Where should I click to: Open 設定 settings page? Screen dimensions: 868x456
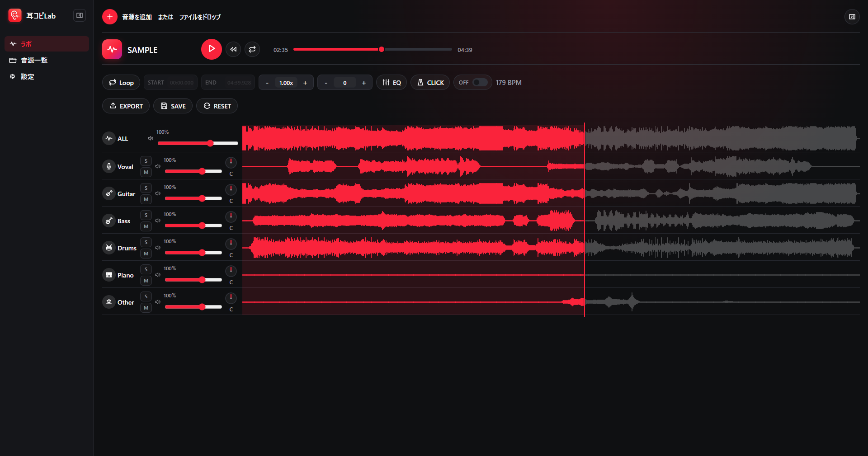(x=47, y=76)
